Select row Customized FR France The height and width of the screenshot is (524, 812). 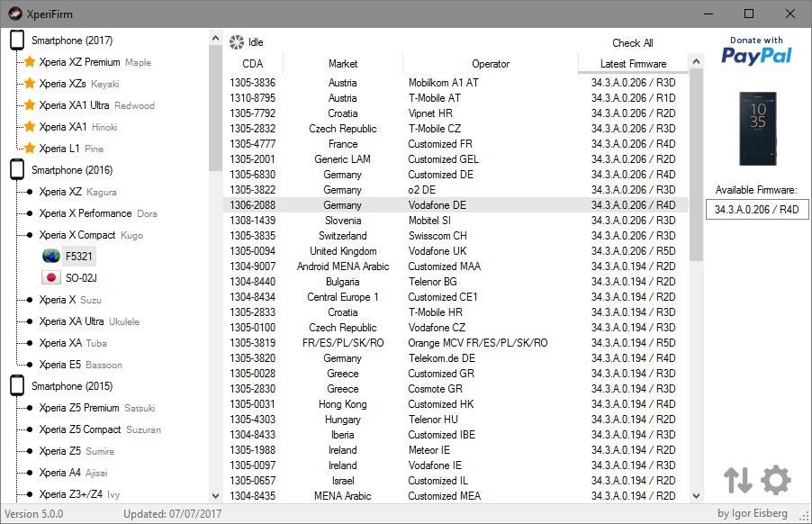(456, 143)
